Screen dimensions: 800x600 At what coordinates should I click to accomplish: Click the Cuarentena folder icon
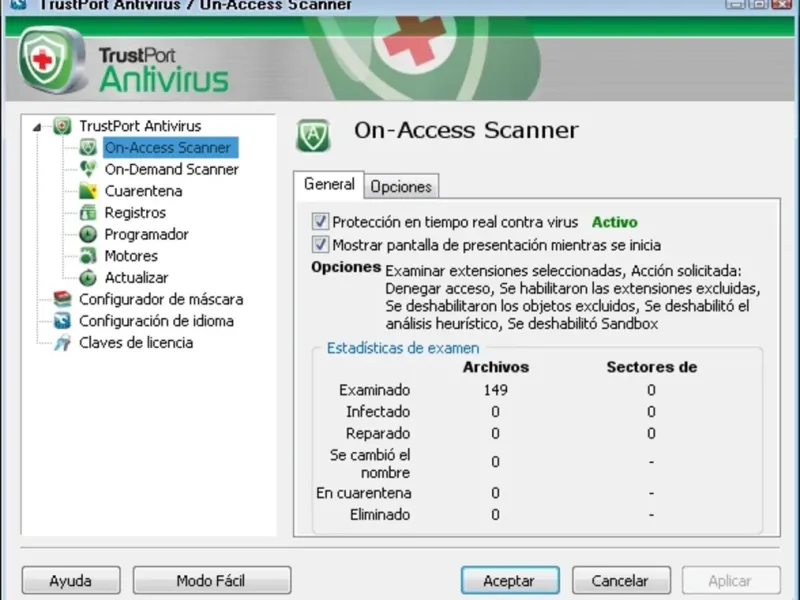[88, 191]
